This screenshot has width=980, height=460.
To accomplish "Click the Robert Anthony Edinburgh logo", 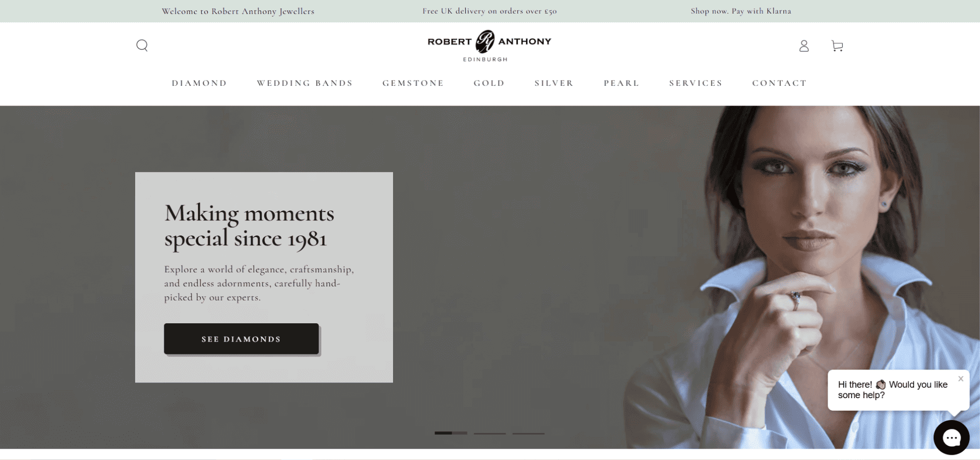I will pyautogui.click(x=489, y=46).
